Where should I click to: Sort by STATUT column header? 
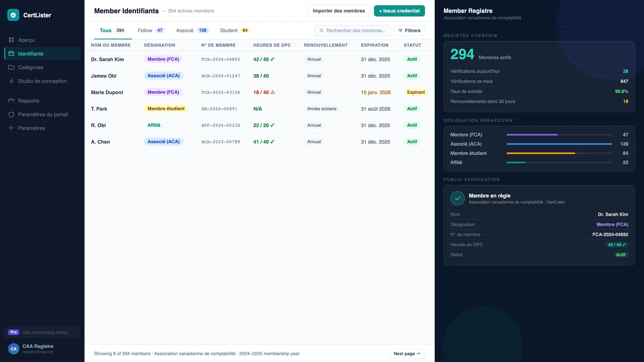(413, 45)
